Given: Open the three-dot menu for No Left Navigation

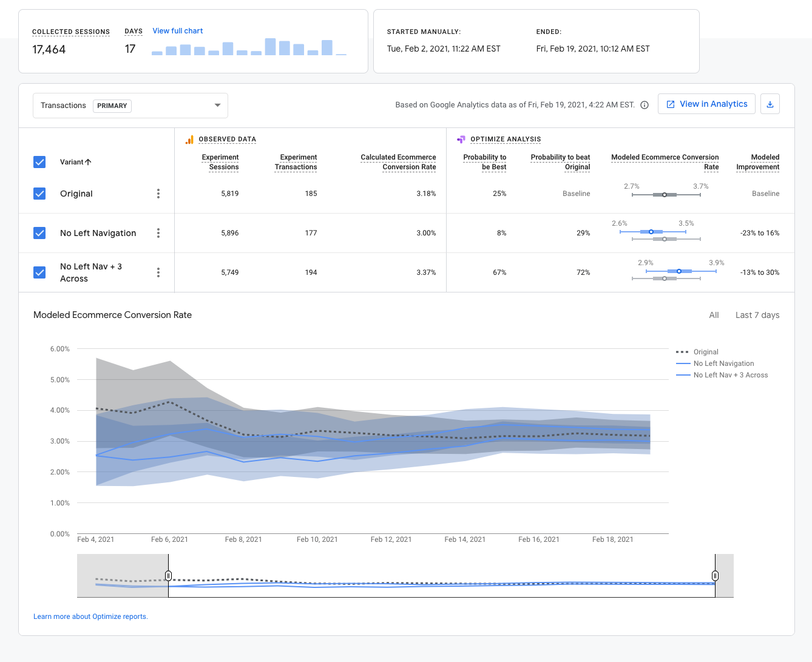Looking at the screenshot, I should pyautogui.click(x=158, y=233).
